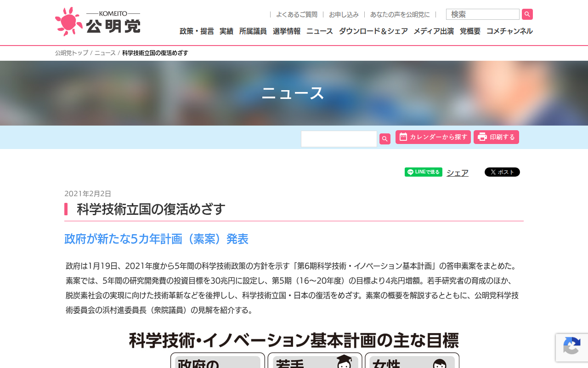Click the 科学技術・イノベーション基本計画の主な目標 infographic heading
The width and height of the screenshot is (588, 368).
[x=294, y=341]
